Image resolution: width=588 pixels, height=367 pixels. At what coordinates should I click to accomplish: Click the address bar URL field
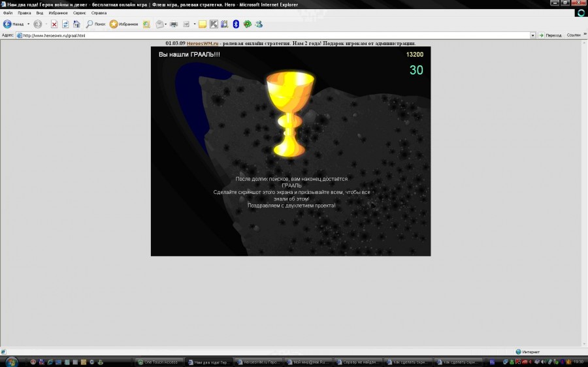276,36
